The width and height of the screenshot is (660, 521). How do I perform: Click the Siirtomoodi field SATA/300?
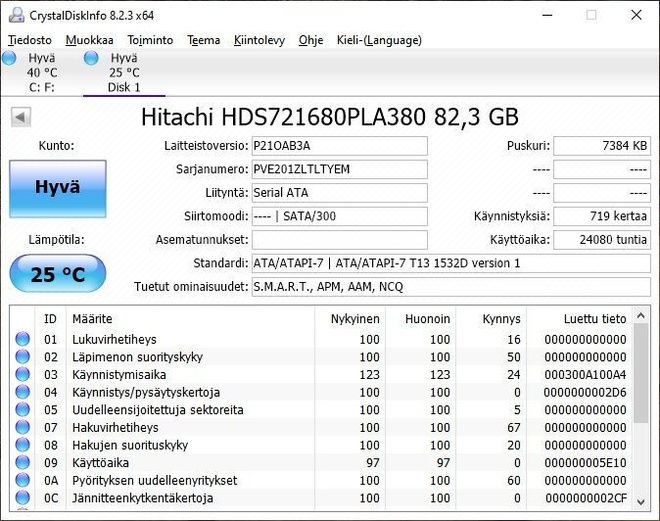pos(340,216)
